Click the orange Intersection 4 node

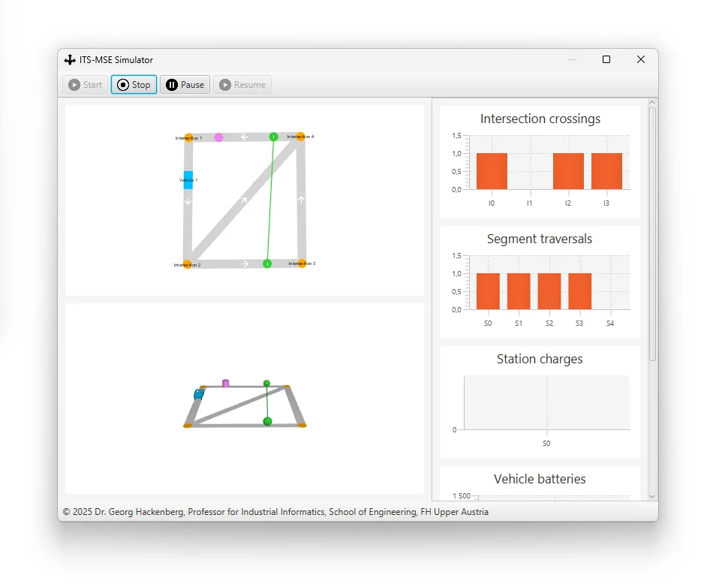(x=300, y=136)
